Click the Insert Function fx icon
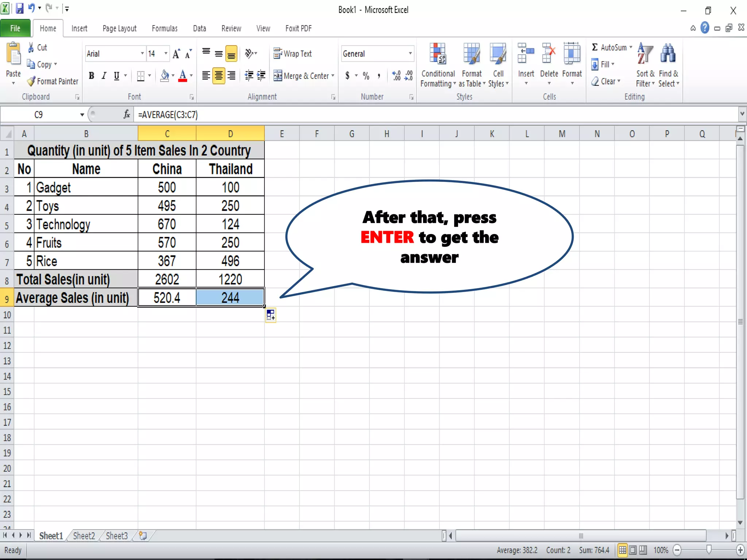 [127, 115]
